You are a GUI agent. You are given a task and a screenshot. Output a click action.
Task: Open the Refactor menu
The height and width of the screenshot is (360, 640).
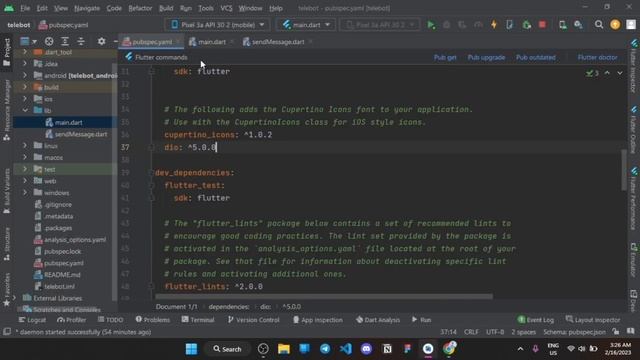click(140, 8)
